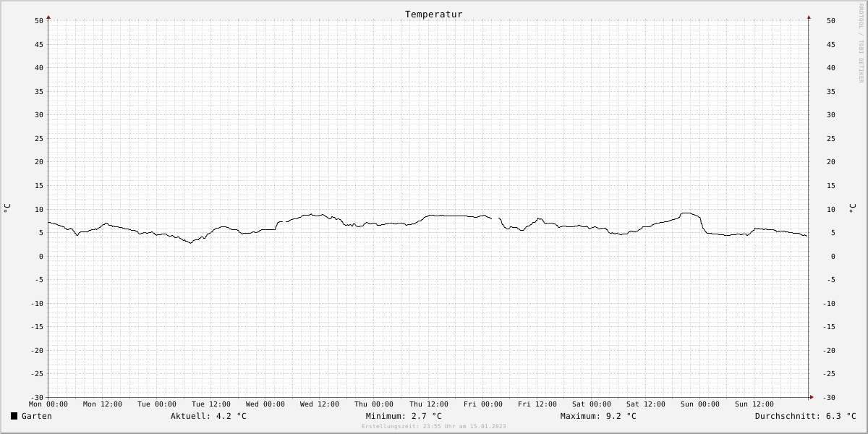Click the Temperatur chart title
The height and width of the screenshot is (434, 868).
point(434,14)
